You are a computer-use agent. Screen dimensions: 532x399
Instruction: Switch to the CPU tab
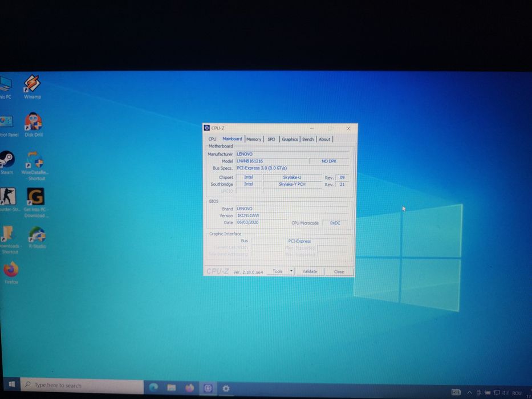coord(212,139)
